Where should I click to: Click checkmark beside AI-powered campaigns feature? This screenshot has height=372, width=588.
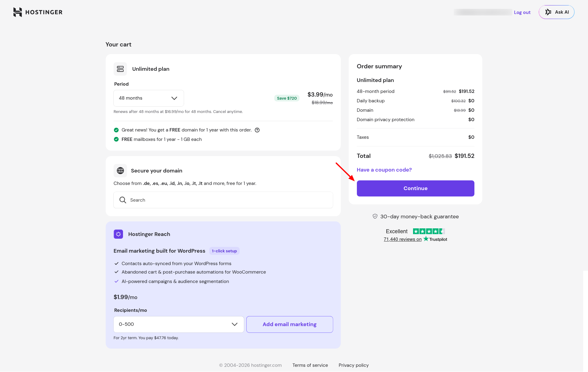point(116,282)
